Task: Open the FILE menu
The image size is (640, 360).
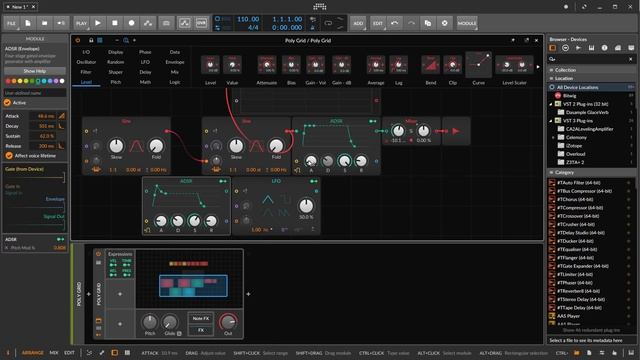Action: point(11,23)
